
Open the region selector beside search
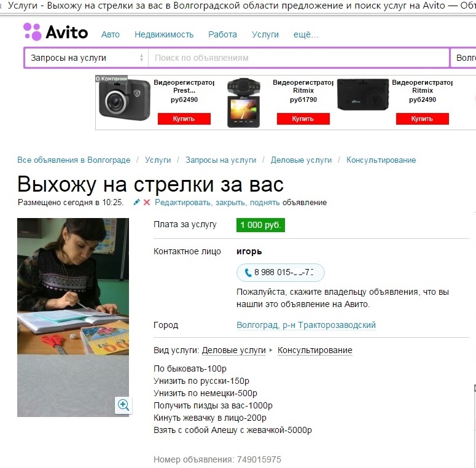[463, 58]
